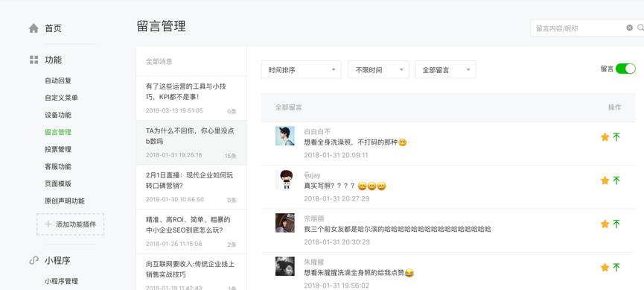Click the 功能 section heading
Image resolution: width=644 pixels, height=290 pixels.
click(x=53, y=60)
